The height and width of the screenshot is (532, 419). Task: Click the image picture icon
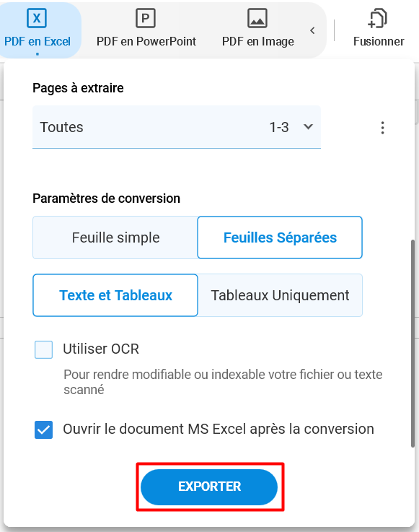[257, 18]
